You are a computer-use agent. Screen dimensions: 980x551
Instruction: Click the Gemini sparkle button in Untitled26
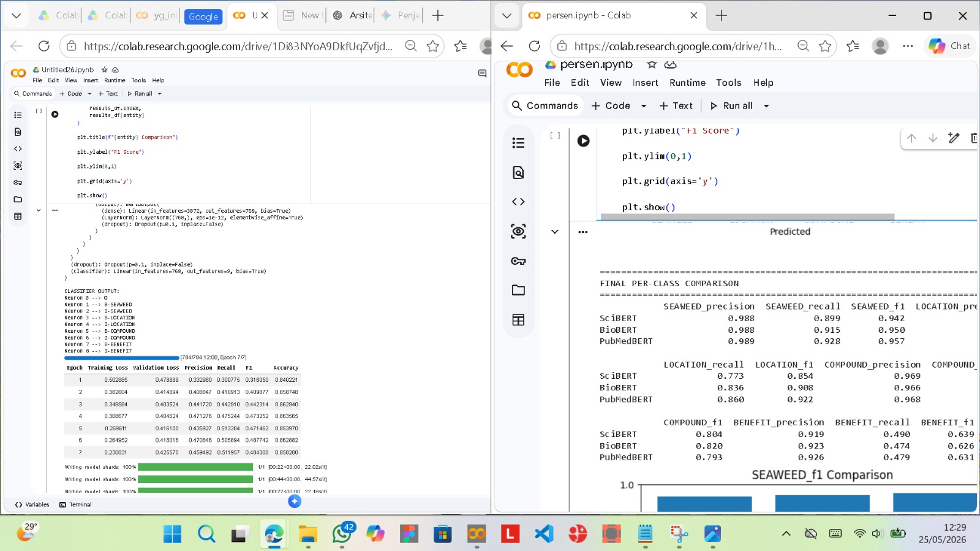coord(295,501)
